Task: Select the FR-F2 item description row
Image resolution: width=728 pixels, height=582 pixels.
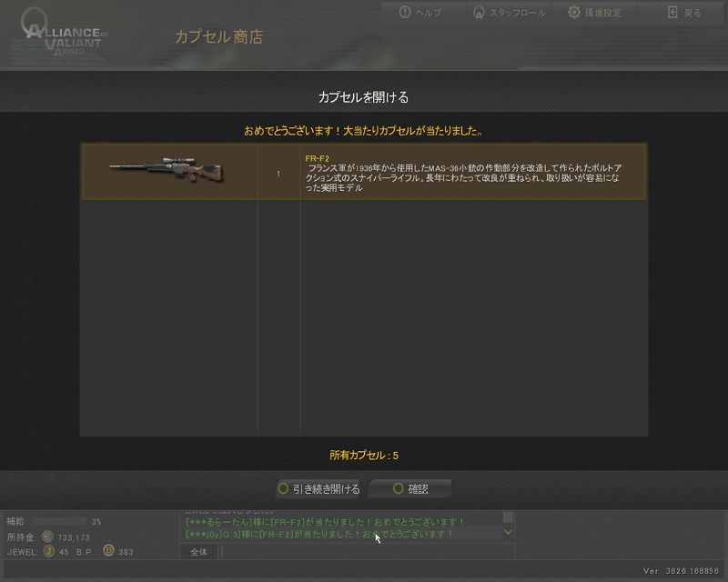Action: click(x=364, y=172)
